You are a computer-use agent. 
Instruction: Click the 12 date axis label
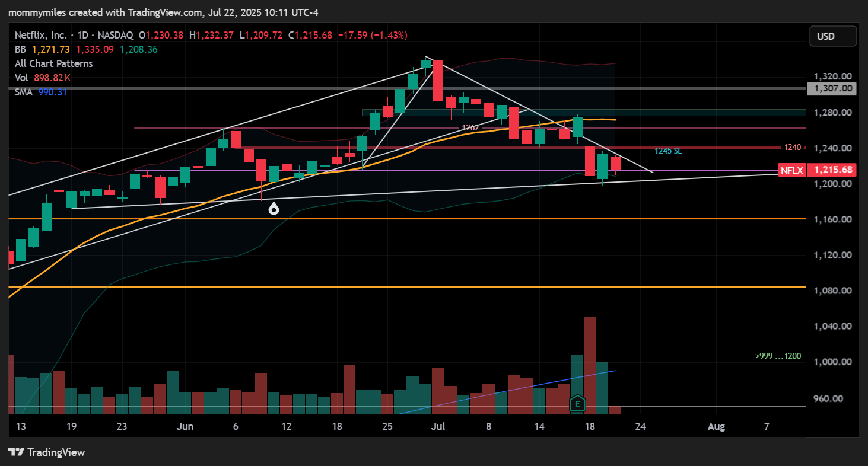287,426
